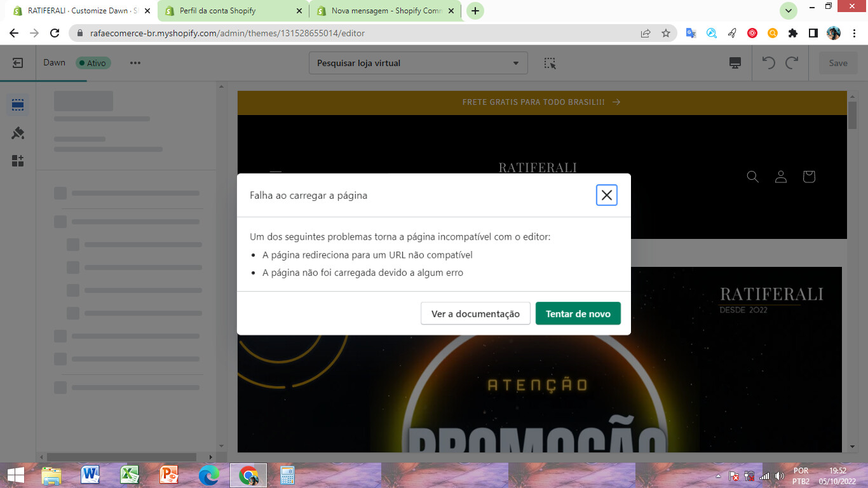
Task: Close the Perfil da conta Shopify tab
Action: click(299, 11)
